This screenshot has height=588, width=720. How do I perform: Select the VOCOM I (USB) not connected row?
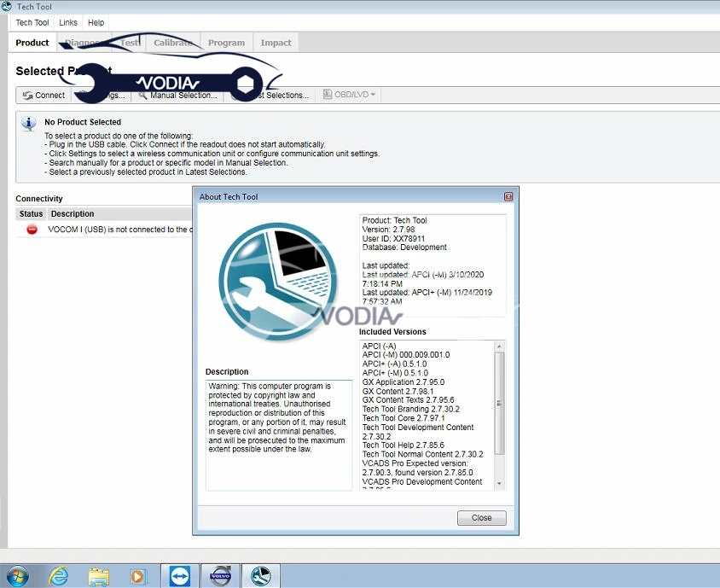tap(104, 230)
